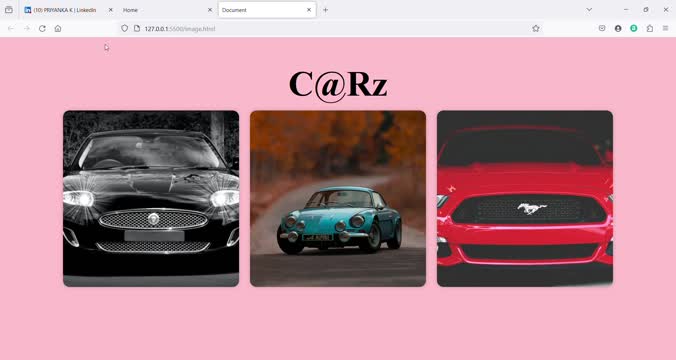Open the list all tabs dropdown
Screen dimensions: 676x360
click(589, 9)
